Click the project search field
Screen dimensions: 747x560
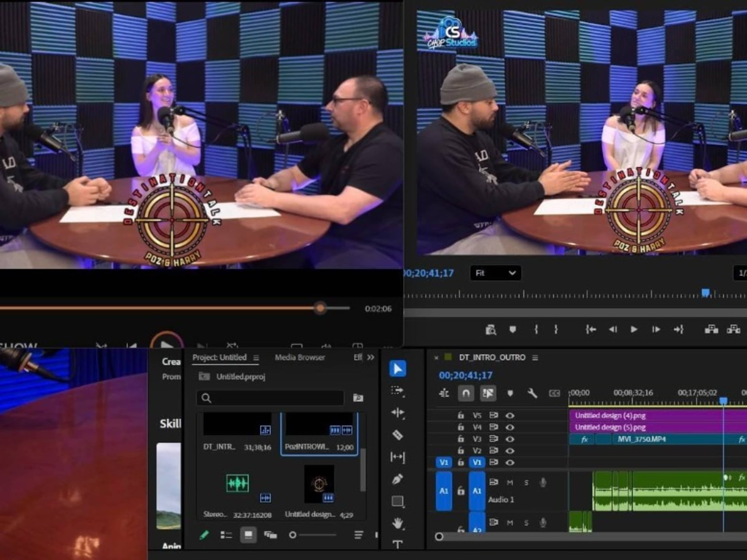pyautogui.click(x=270, y=398)
